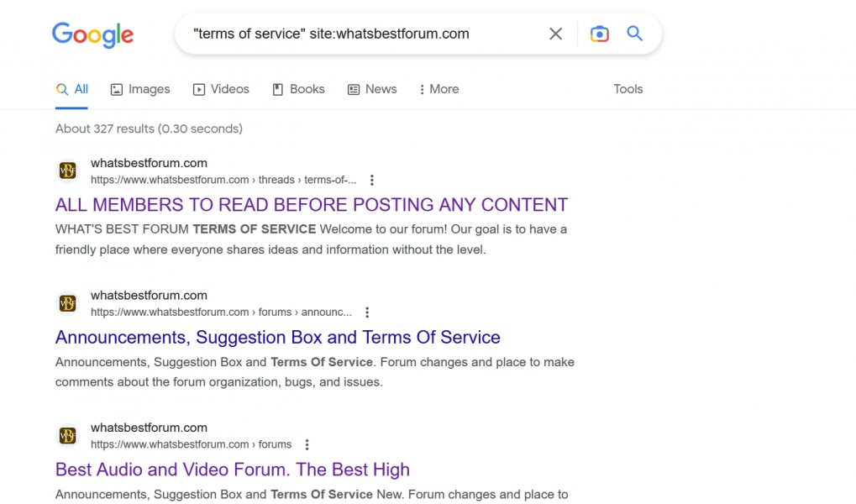Open search by image camera icon
The image size is (856, 504).
pyautogui.click(x=600, y=34)
